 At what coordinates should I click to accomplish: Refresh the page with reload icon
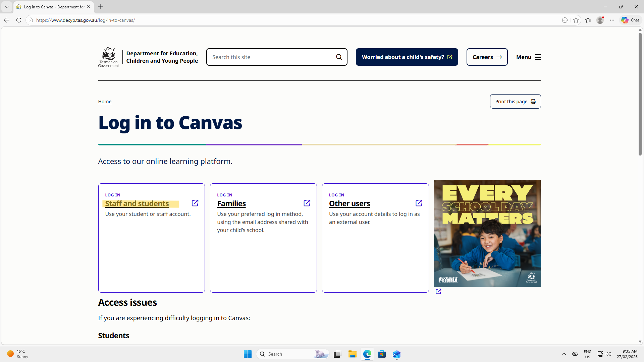(19, 20)
